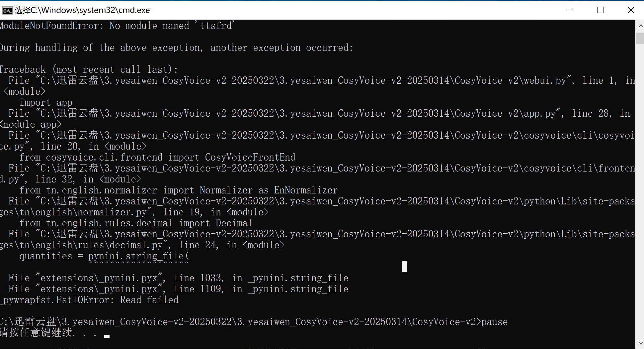644x349 pixels.
Task: Open the cmd.exe system menu icon
Action: [x=7, y=10]
